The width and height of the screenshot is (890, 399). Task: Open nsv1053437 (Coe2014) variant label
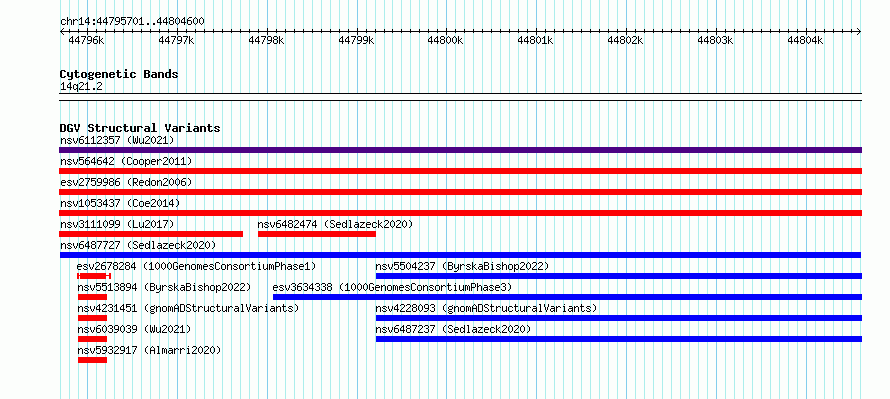coord(120,203)
